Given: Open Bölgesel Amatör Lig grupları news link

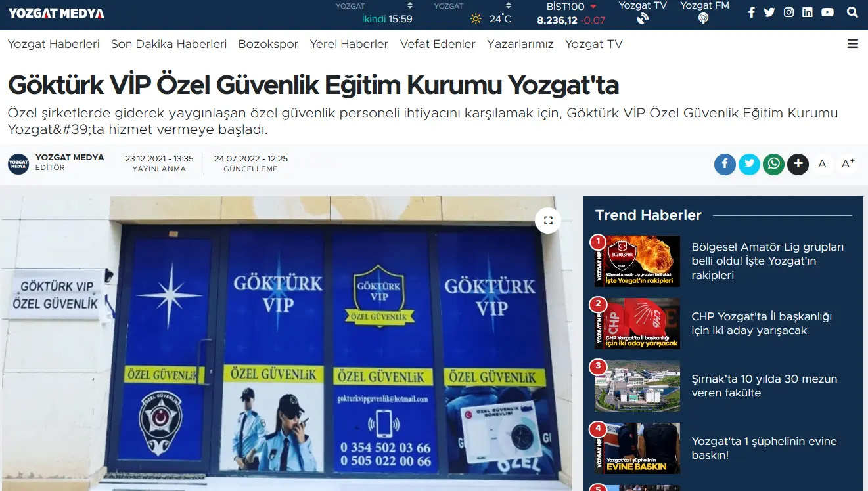Looking at the screenshot, I should click(767, 261).
